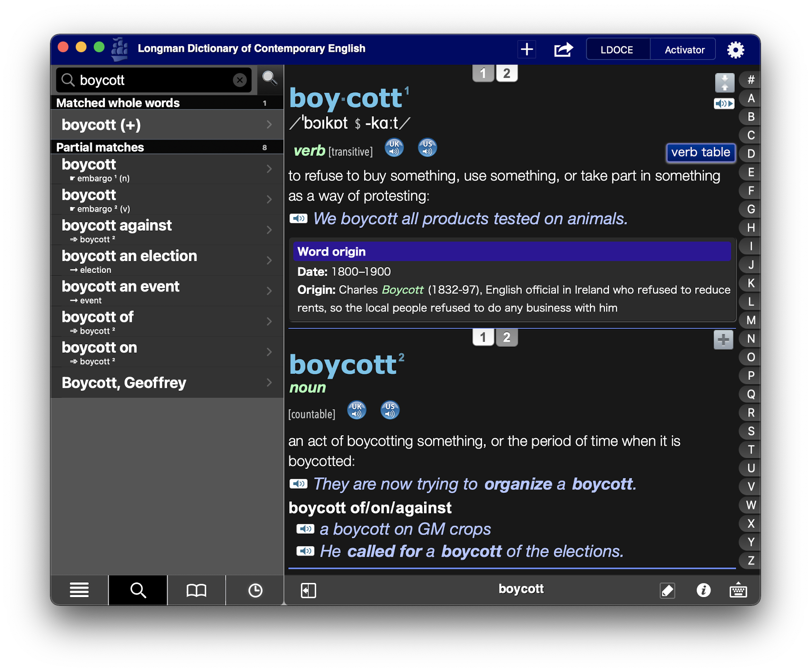Toggle the sidebar panel visibility
The height and width of the screenshot is (672, 811).
[309, 590]
